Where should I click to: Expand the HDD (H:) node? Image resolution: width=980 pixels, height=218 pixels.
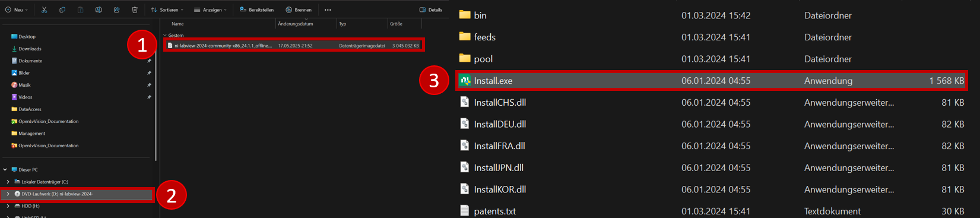8,206
